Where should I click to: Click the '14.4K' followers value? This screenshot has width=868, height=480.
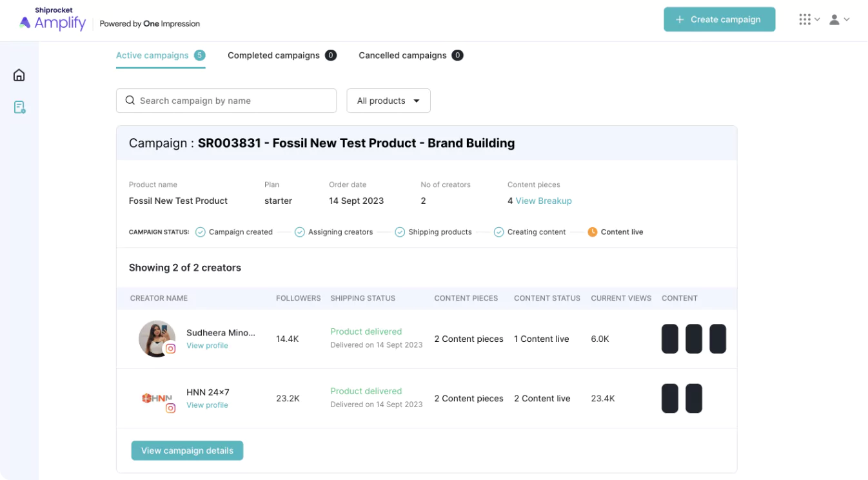click(x=288, y=339)
